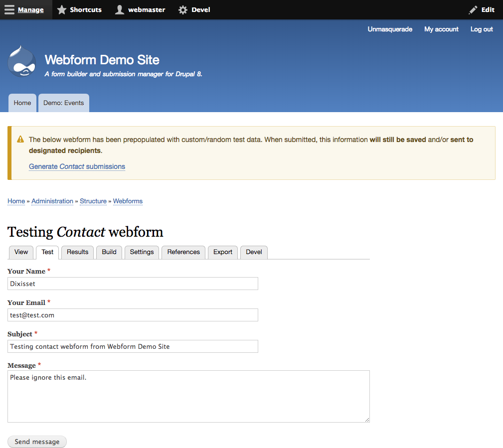Click the Structure breadcrumb link

(x=93, y=201)
